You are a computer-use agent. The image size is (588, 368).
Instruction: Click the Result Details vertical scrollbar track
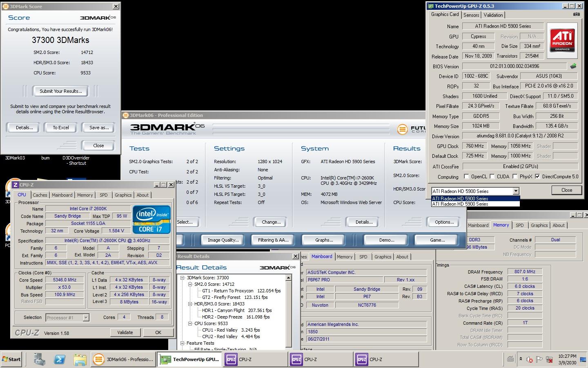click(x=288, y=315)
